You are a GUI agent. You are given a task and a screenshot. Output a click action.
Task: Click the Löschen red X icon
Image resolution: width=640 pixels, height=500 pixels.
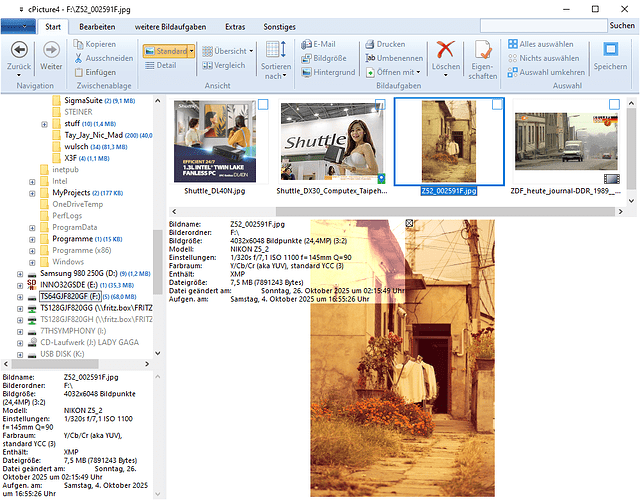point(446,51)
